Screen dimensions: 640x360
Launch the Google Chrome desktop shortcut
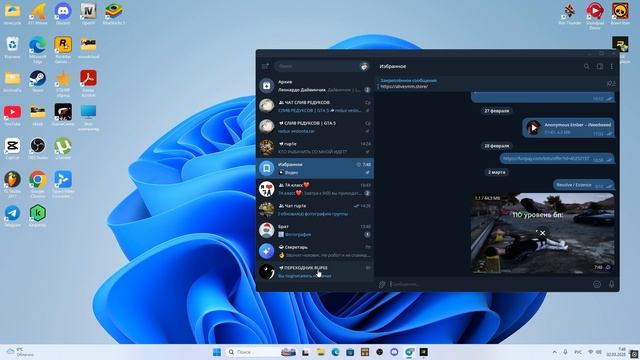pyautogui.click(x=38, y=184)
